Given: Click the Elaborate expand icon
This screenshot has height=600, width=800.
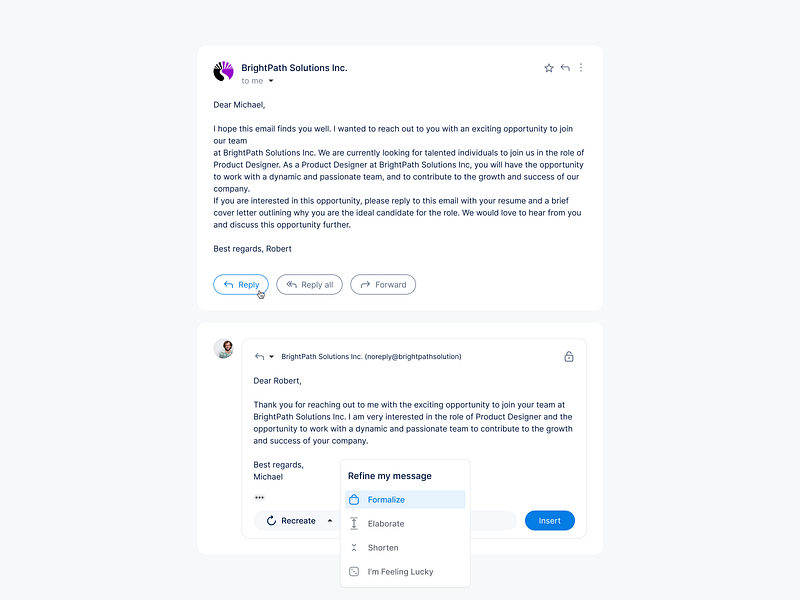Looking at the screenshot, I should tap(353, 523).
